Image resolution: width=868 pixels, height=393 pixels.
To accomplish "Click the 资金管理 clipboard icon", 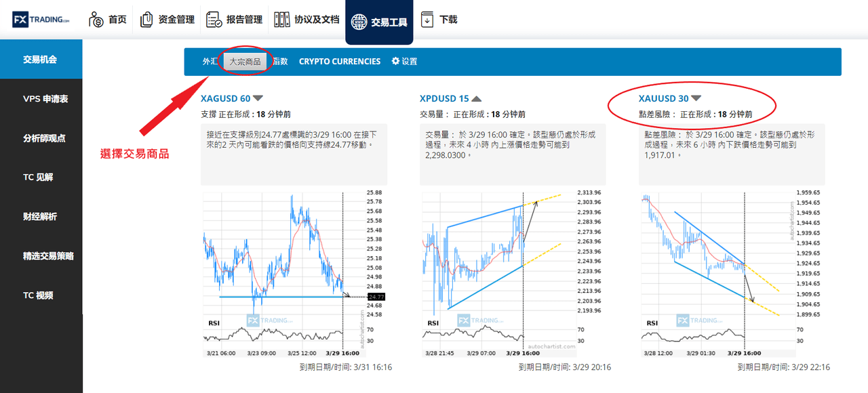I will click(146, 20).
